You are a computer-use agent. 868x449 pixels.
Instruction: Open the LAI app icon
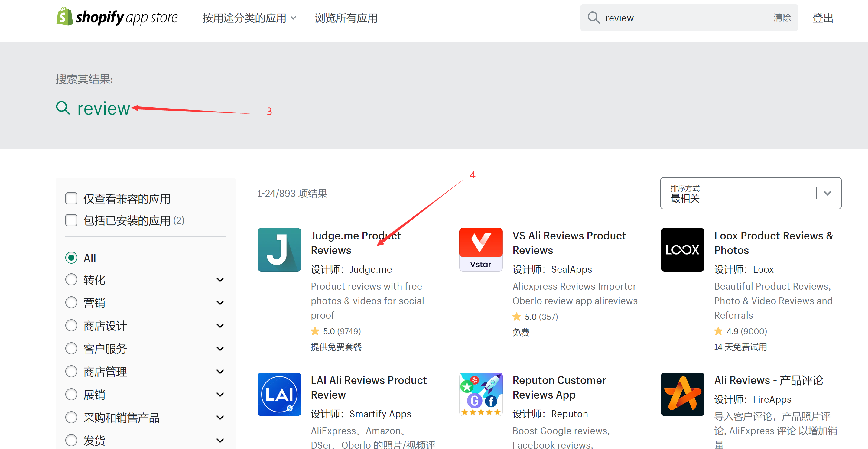[279, 394]
